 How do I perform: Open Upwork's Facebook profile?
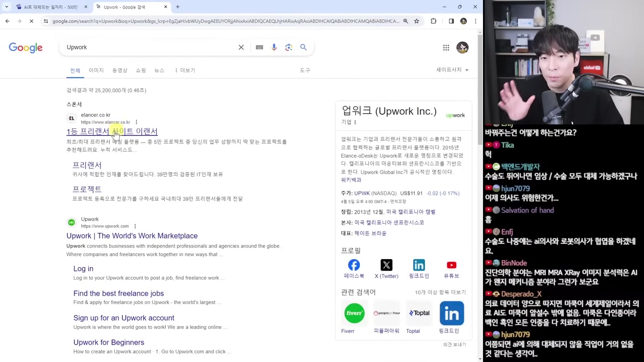354,269
